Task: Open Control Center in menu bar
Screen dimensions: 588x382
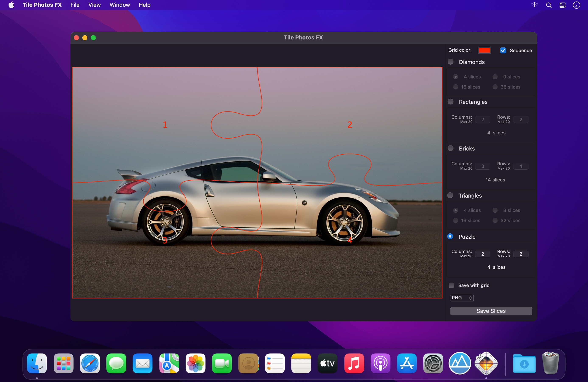Action: click(x=563, y=5)
